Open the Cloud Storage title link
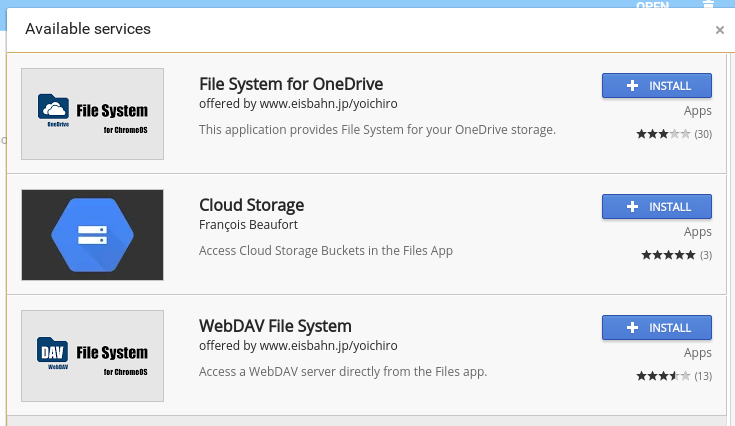The image size is (735, 426). click(251, 205)
